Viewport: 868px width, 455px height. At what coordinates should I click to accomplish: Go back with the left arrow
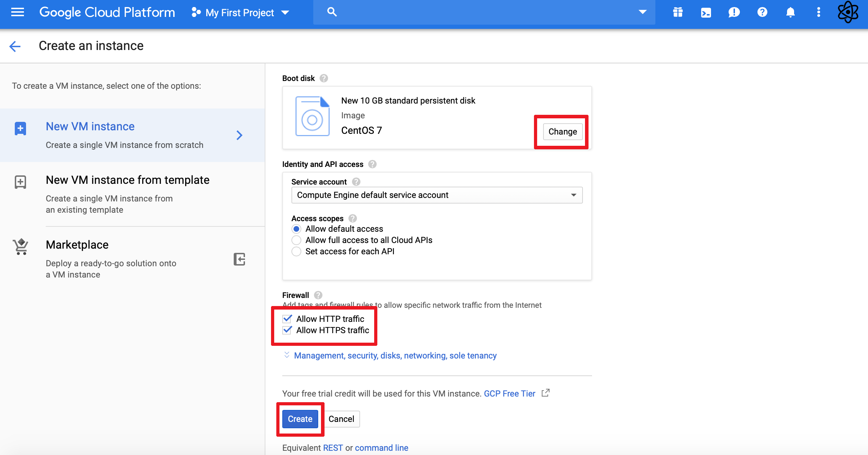15,46
